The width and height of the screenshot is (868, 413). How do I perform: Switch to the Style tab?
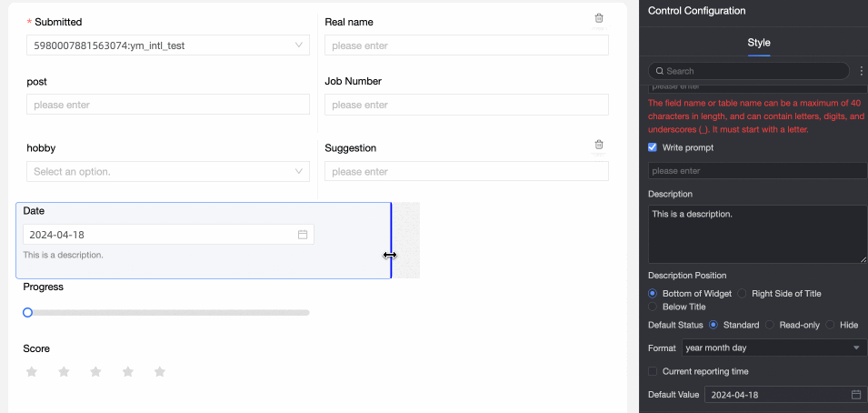(x=758, y=43)
